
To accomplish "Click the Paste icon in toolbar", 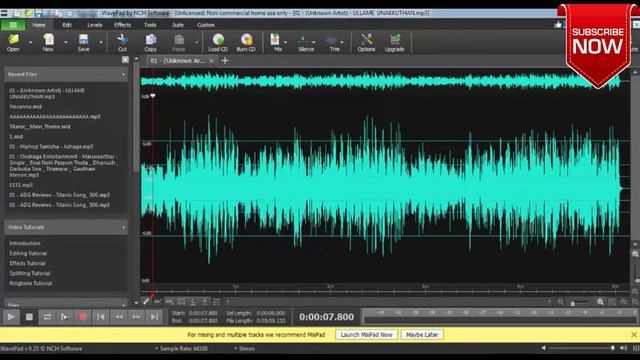I will click(179, 42).
